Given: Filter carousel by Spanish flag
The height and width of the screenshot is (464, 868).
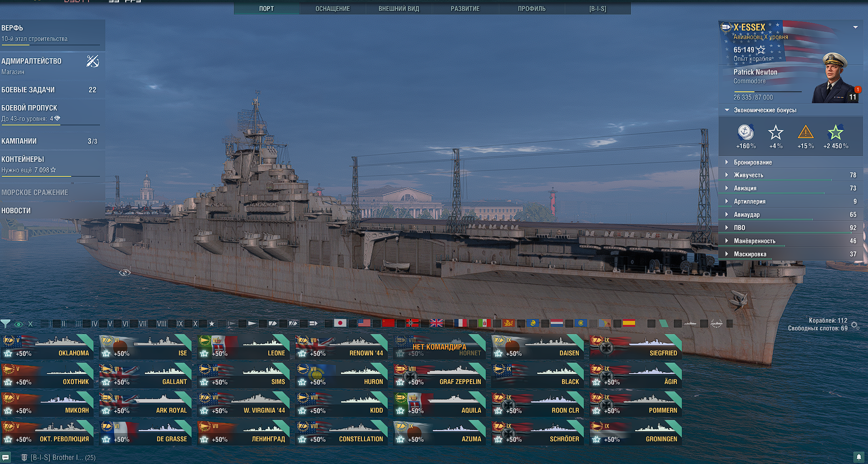Looking at the screenshot, I should [x=629, y=323].
